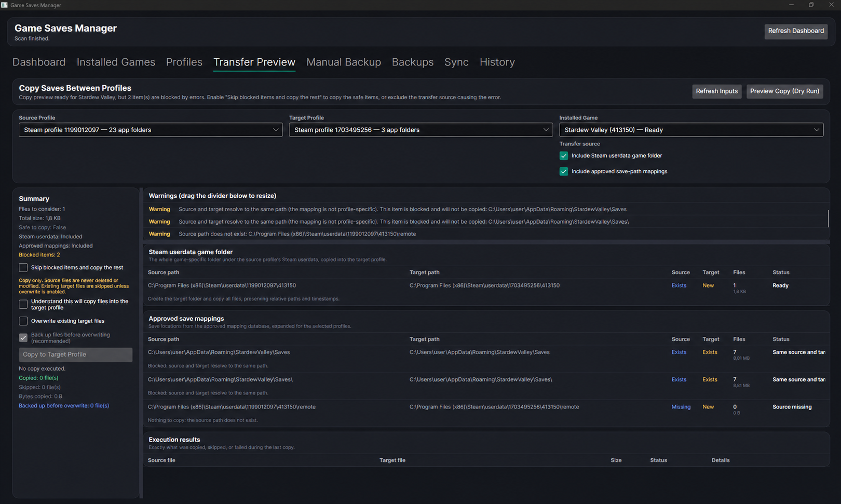This screenshot has width=841, height=504.
Task: Click the 'Blocked items: 2' summary line
Action: [39, 255]
